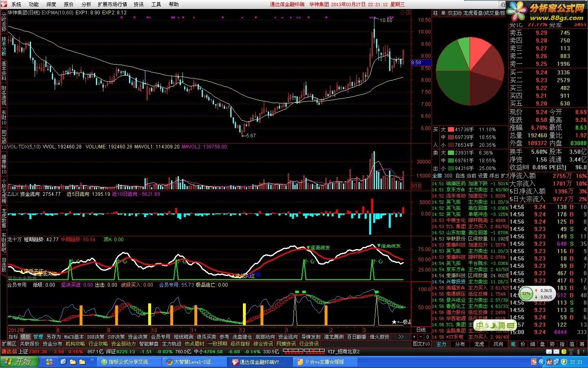Click 14:51 瑞康医药 alert row

[470, 184]
